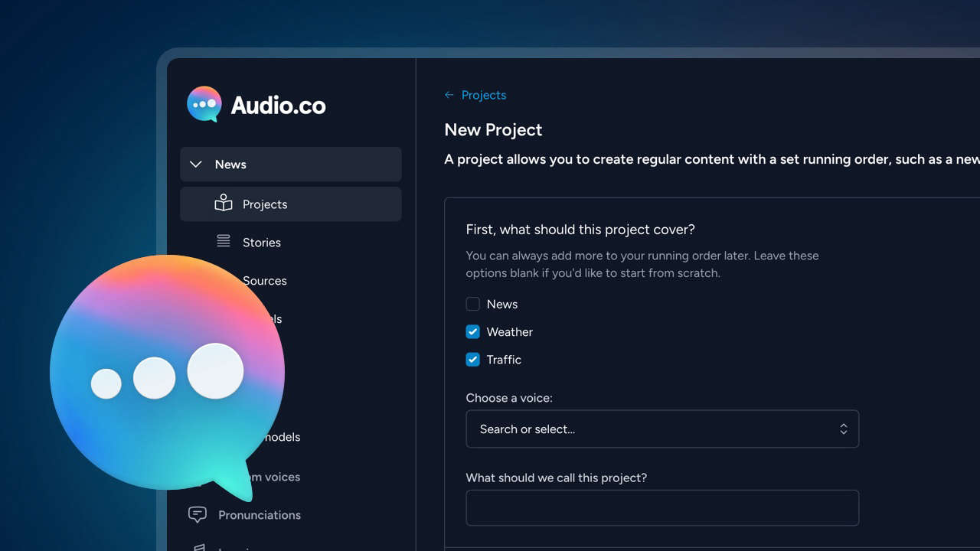The width and height of the screenshot is (980, 551).
Task: Go to Sources in the sidebar
Action: [264, 281]
